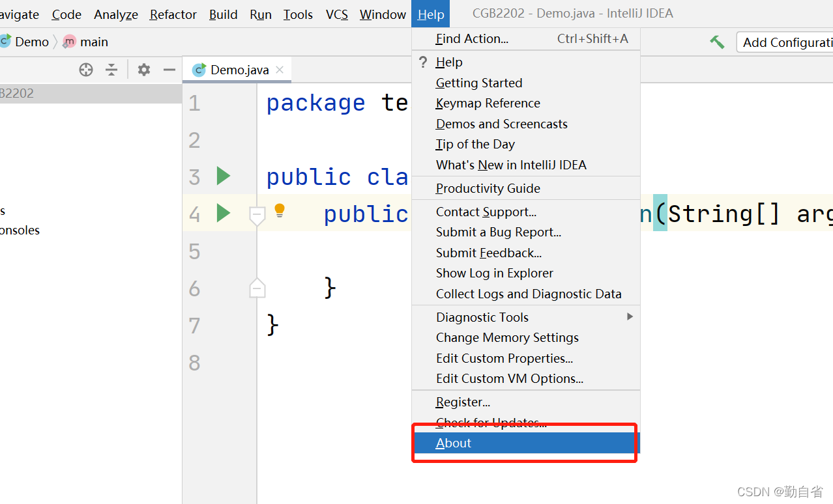Open the Productivity Guide
The image size is (833, 504).
point(526,188)
